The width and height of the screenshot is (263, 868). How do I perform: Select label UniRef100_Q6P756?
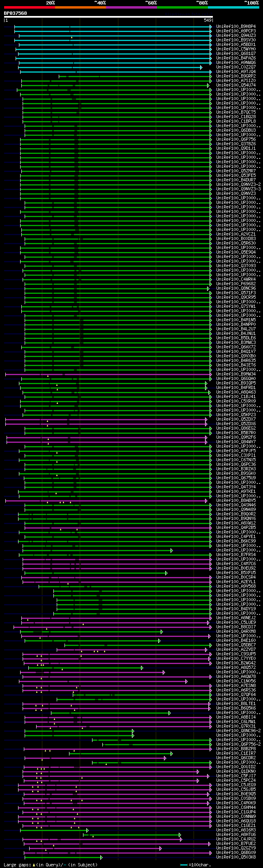(x=236, y=140)
